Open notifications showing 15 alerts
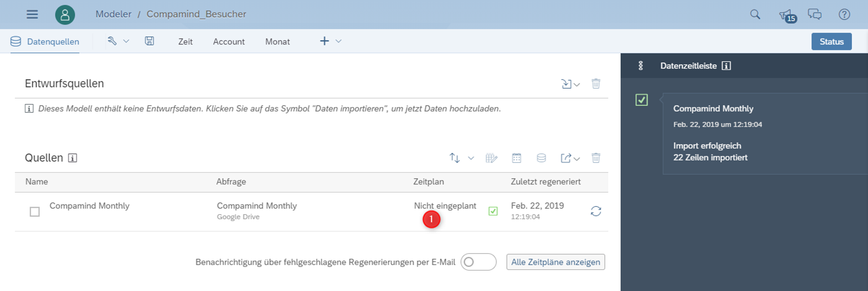This screenshot has height=291, width=868. pos(787,15)
